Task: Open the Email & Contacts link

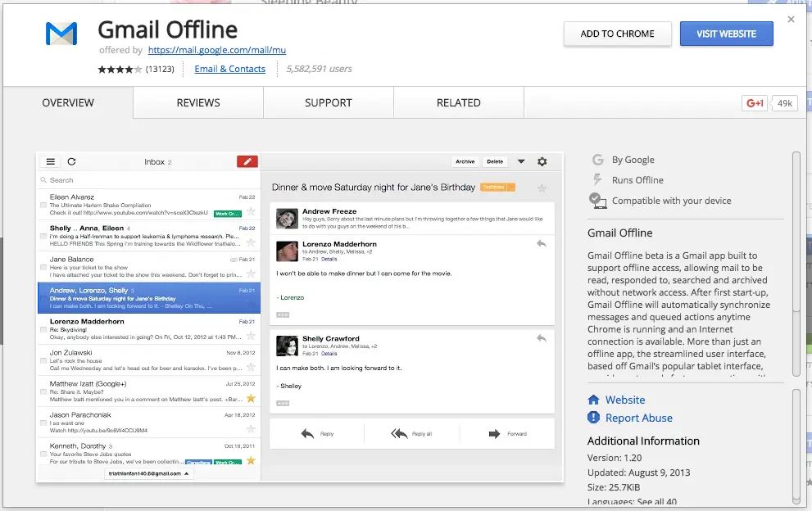Action: pyautogui.click(x=229, y=69)
